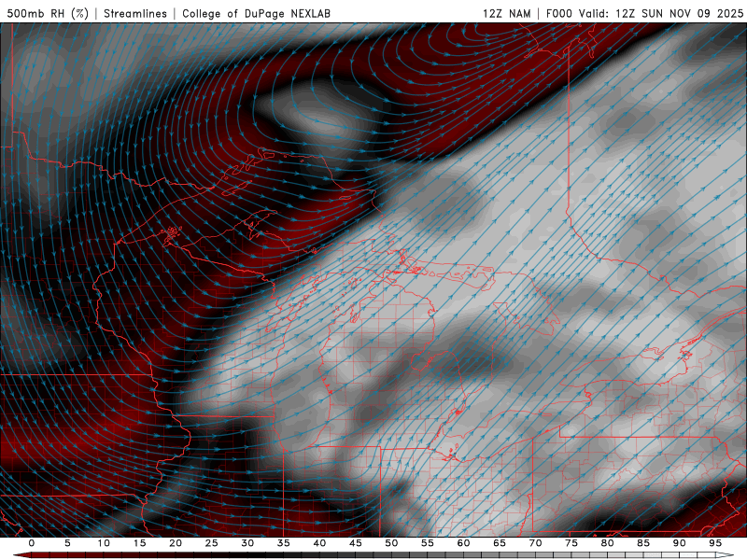Click the '65' colorbar scale label

pos(500,543)
